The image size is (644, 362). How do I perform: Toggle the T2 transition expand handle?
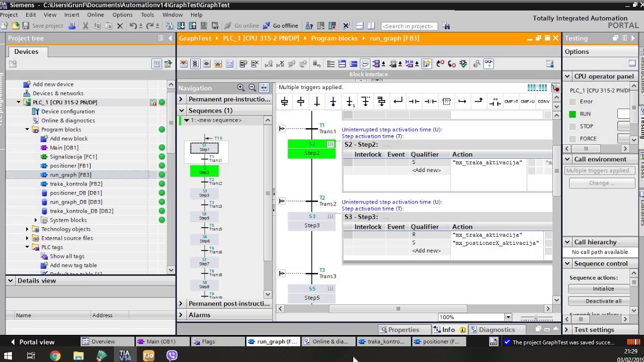point(282,201)
